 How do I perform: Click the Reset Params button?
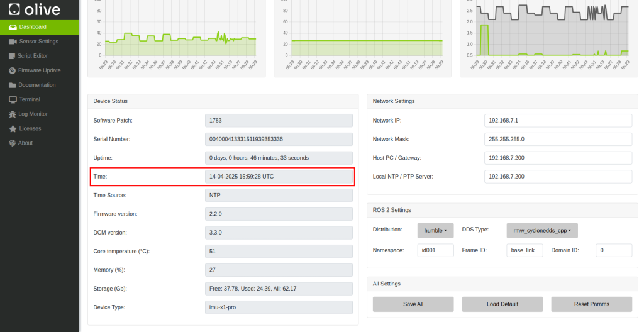pos(591,304)
